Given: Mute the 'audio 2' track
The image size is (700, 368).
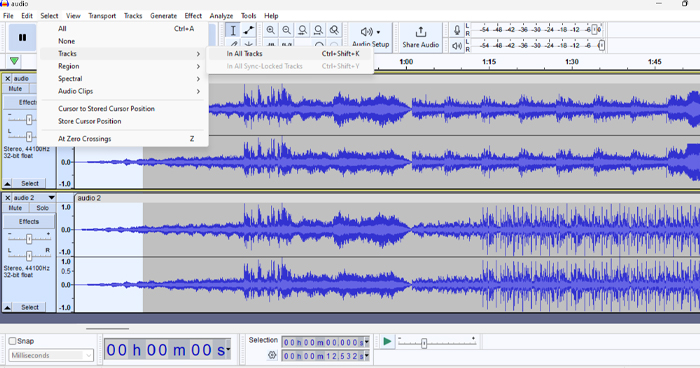Looking at the screenshot, I should pyautogui.click(x=15, y=208).
